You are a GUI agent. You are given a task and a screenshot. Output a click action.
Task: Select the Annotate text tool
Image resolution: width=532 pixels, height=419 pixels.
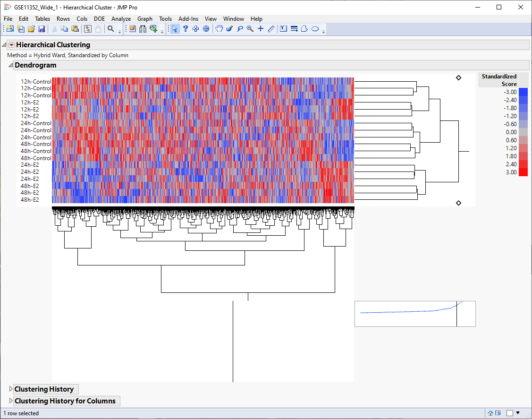(283, 29)
